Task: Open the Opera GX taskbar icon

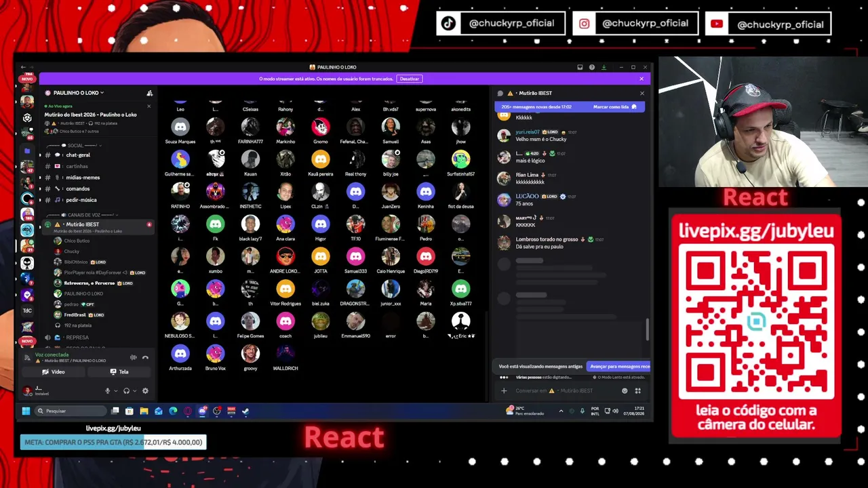Action: [x=188, y=411]
